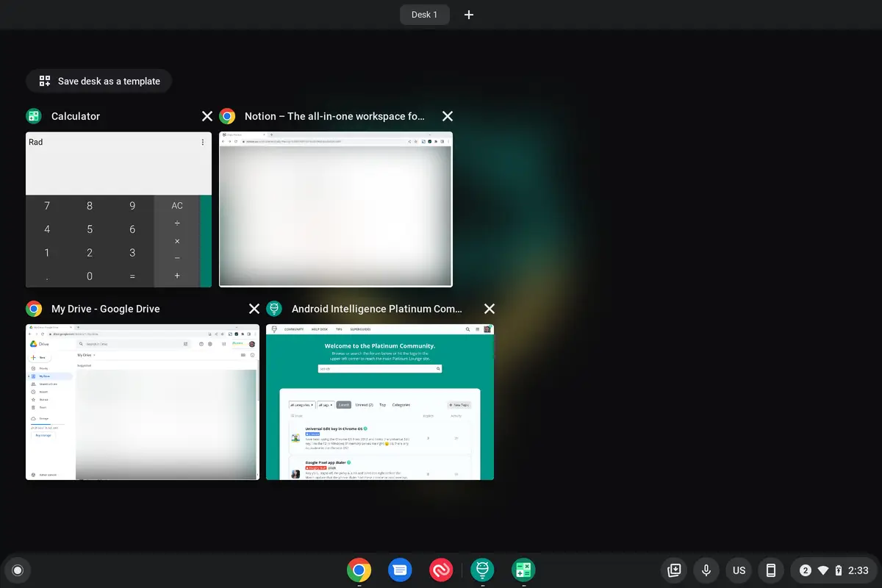The width and height of the screenshot is (882, 588).
Task: Launch the Messages app from the shelf
Action: 400,570
